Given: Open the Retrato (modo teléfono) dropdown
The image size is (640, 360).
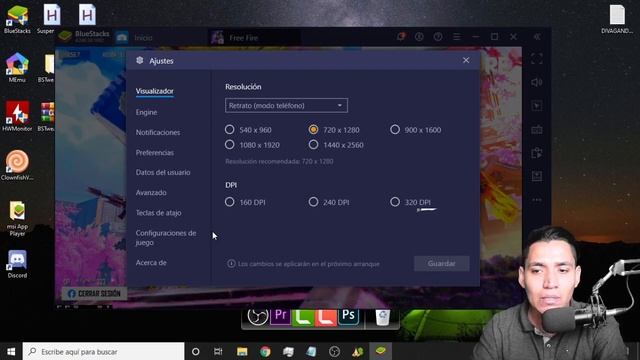Looking at the screenshot, I should pos(286,106).
